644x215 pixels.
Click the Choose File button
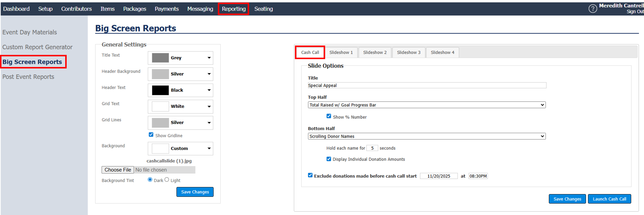pyautogui.click(x=118, y=170)
